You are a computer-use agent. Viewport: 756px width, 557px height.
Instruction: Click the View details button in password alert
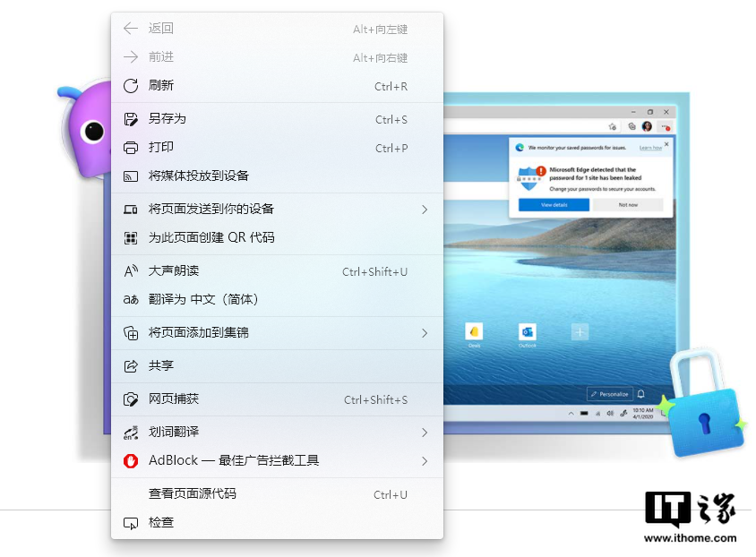(x=554, y=205)
